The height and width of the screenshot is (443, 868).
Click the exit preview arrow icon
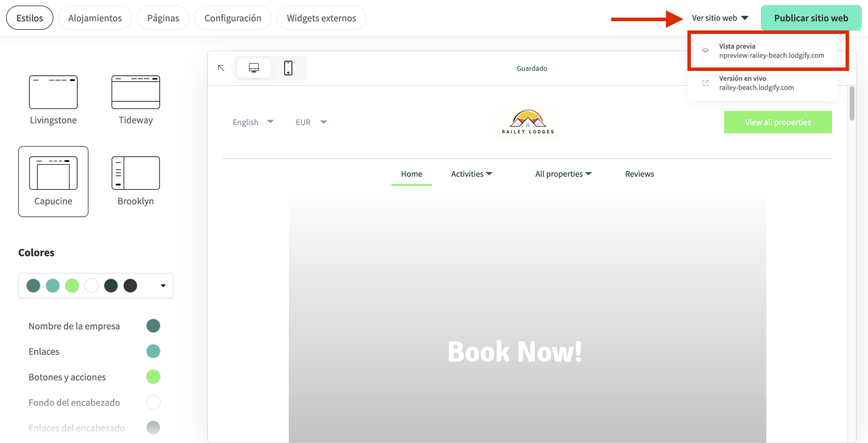tap(221, 68)
